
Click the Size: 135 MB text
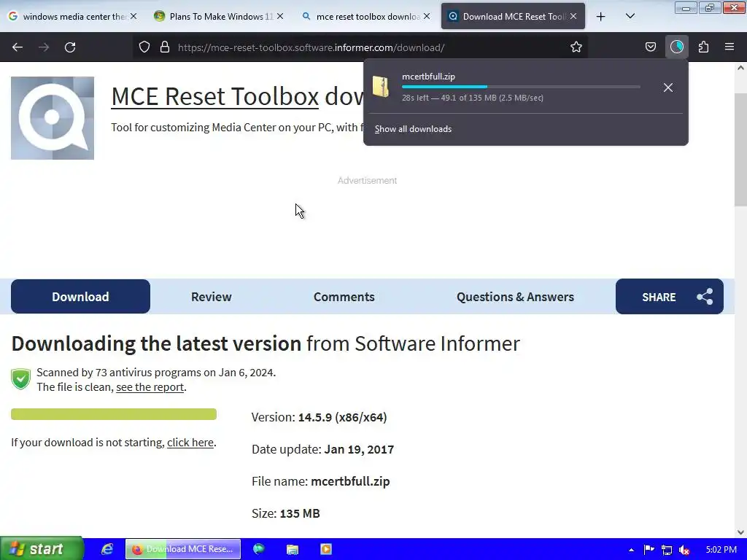click(286, 513)
